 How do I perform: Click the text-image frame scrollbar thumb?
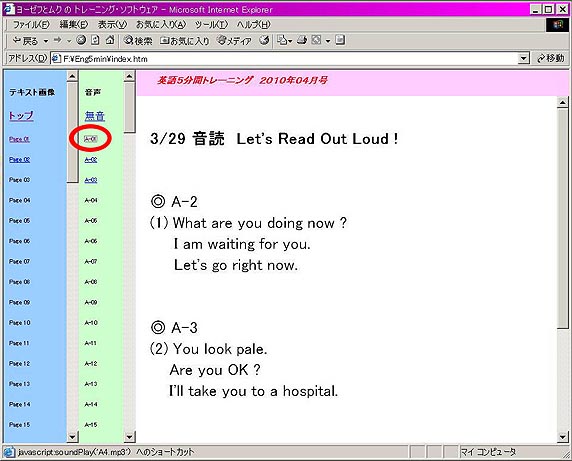tap(73, 132)
